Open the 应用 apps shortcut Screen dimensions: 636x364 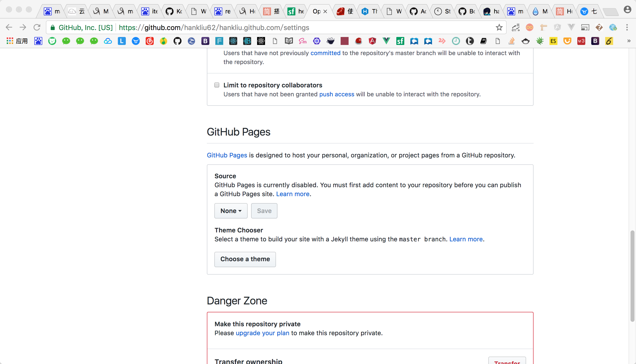[17, 41]
